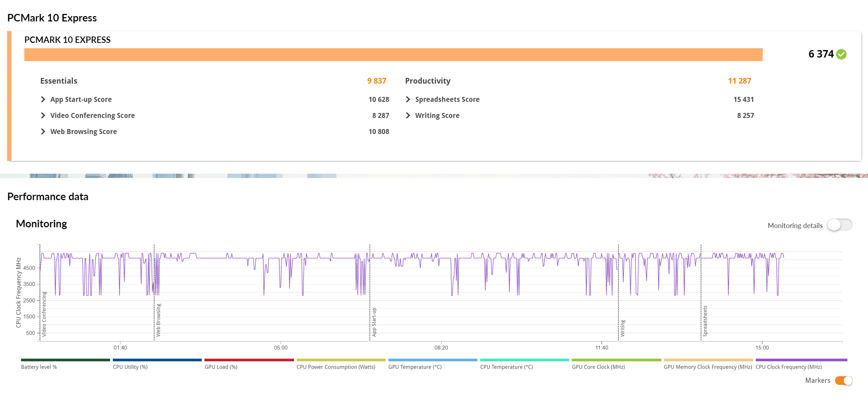
Task: Select the GPU Load (%) legend
Action: tap(249, 364)
